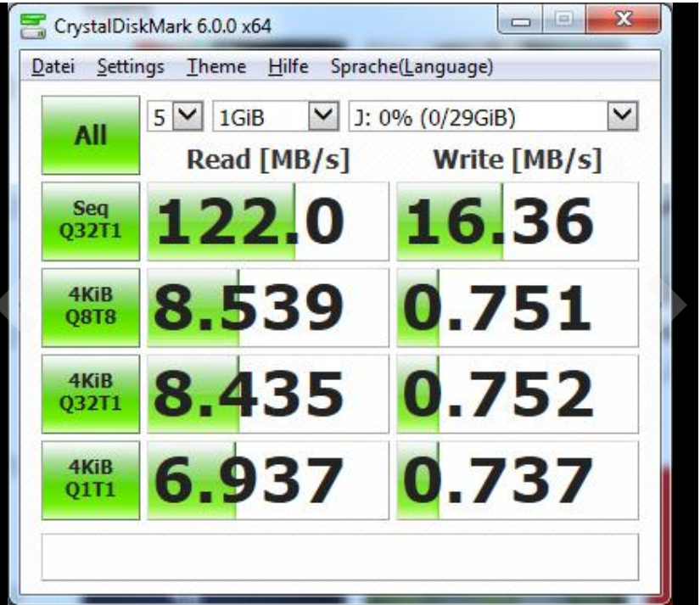Viewport: 700px width, 605px height.
Task: Click the Read [MB/s] column header
Action: click(x=268, y=160)
